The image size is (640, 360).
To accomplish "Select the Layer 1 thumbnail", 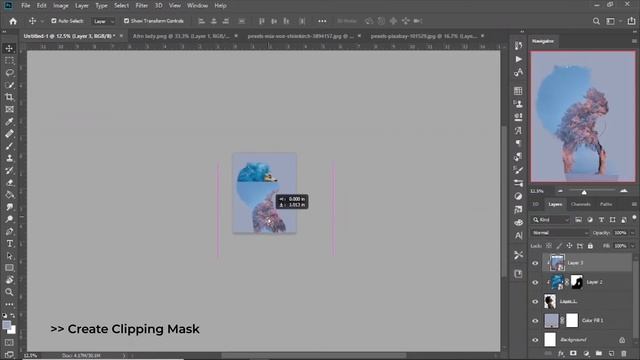I will (550, 301).
